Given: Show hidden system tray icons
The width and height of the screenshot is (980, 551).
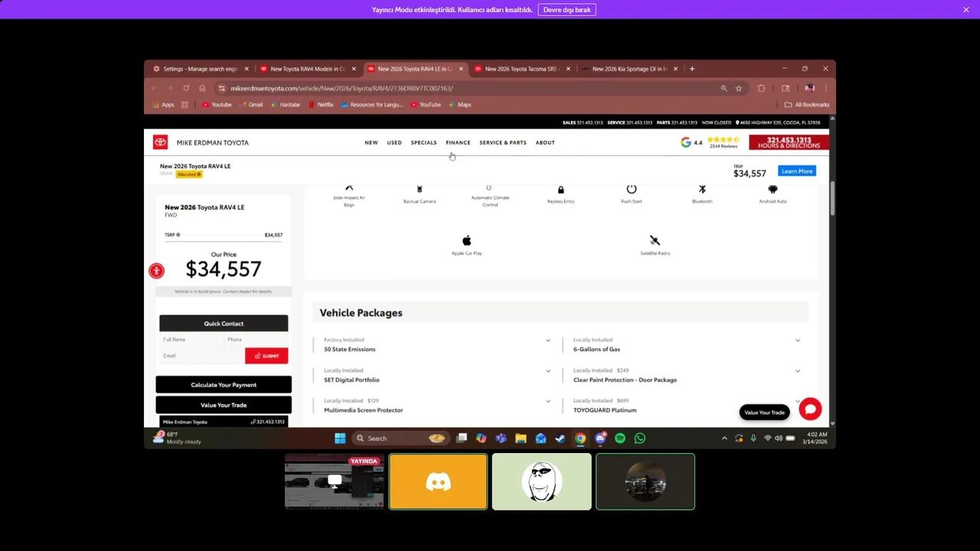Looking at the screenshot, I should (724, 439).
